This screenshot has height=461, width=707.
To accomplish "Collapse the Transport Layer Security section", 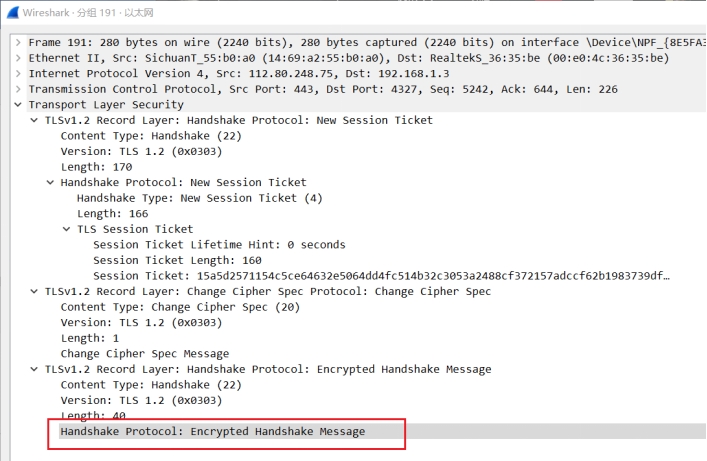I will pyautogui.click(x=18, y=105).
